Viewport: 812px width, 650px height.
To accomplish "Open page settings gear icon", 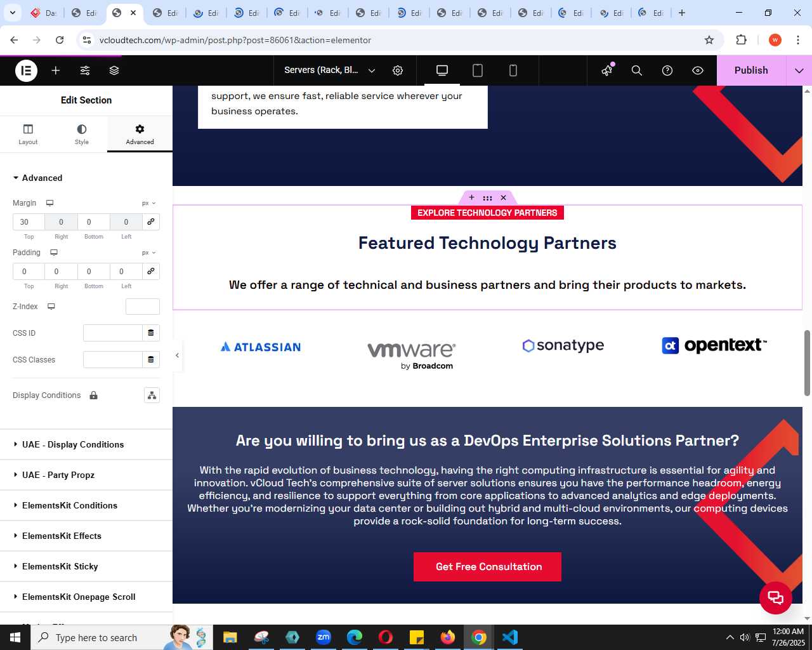I will click(398, 70).
